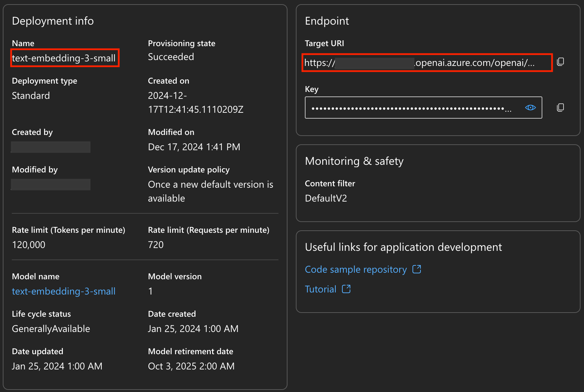Click the redacted Modified by value
Screen dimensions: 584x392
pyautogui.click(x=51, y=185)
